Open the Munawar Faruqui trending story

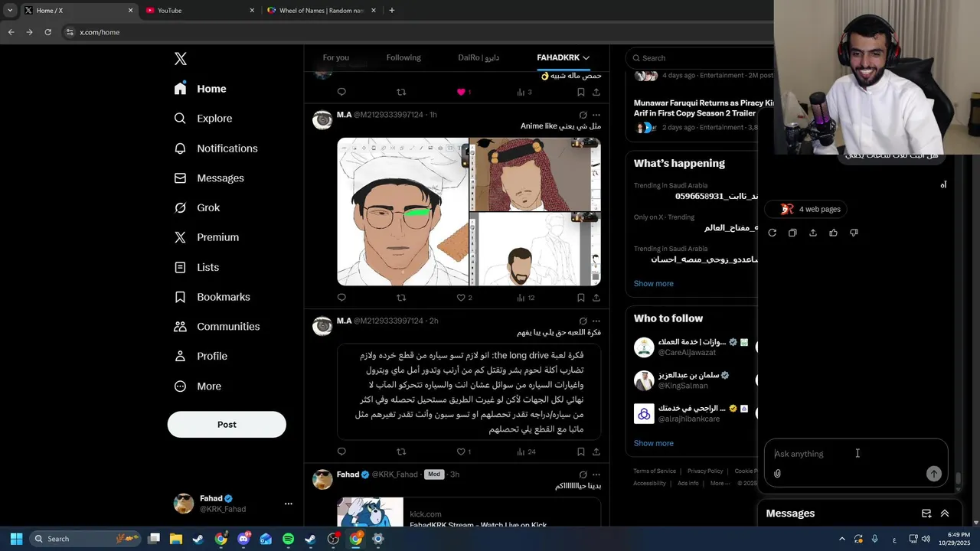click(703, 108)
